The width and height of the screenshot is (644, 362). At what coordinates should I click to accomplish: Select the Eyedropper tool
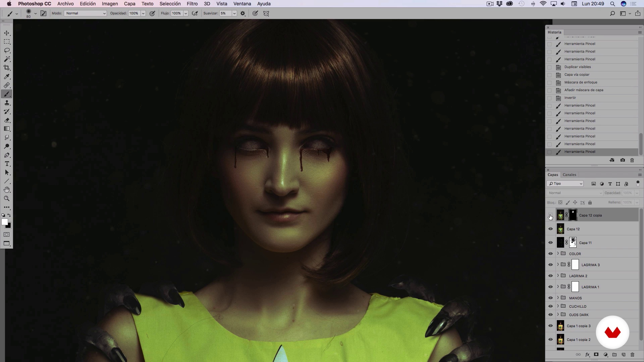[7, 77]
